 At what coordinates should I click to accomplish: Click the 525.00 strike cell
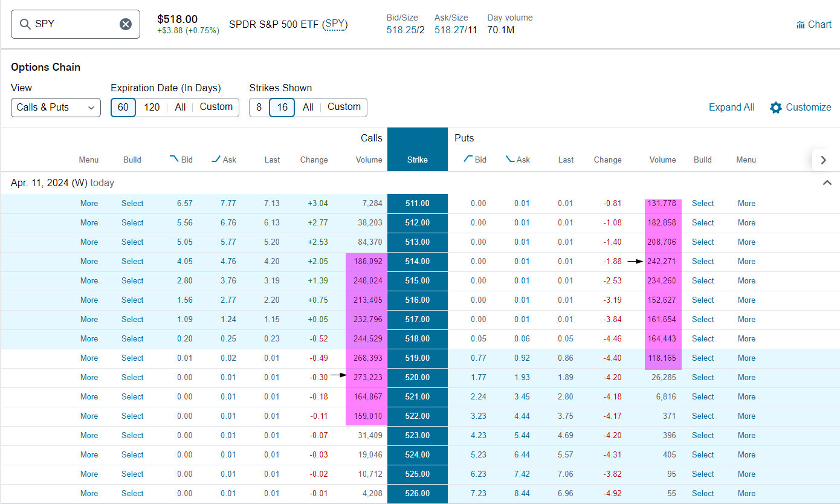[418, 474]
